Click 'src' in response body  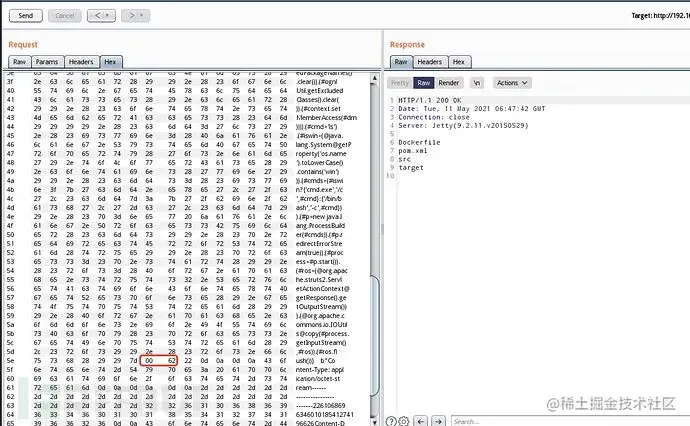coord(404,159)
